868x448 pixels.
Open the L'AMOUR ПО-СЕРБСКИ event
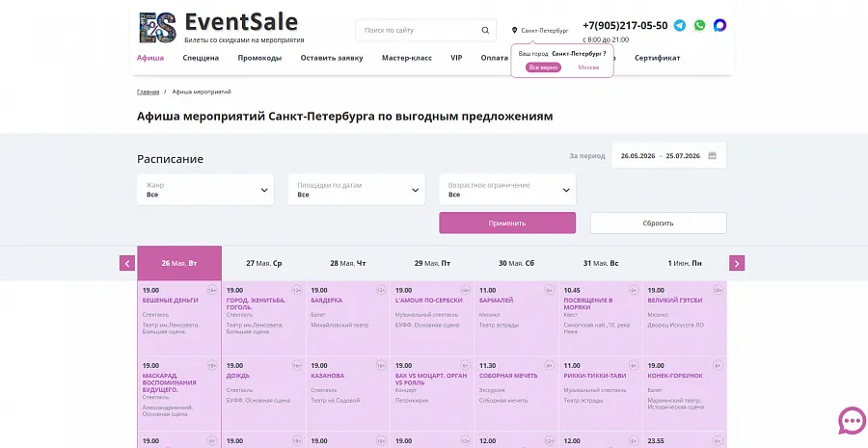tap(429, 301)
